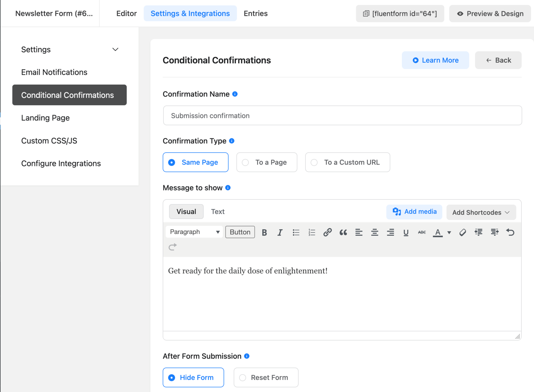The width and height of the screenshot is (534, 392).
Task: Apply strikethrough to the text
Action: pyautogui.click(x=422, y=232)
